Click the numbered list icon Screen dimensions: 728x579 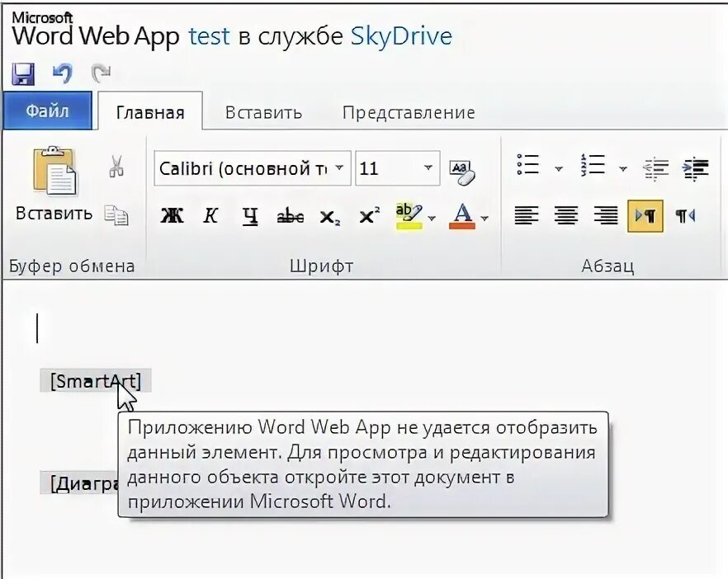pyautogui.click(x=593, y=165)
